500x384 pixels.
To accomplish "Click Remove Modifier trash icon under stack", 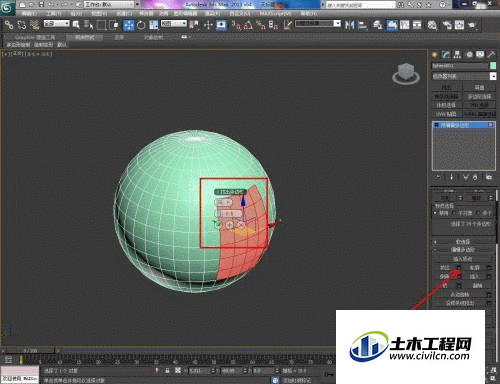I will pyautogui.click(x=475, y=177).
